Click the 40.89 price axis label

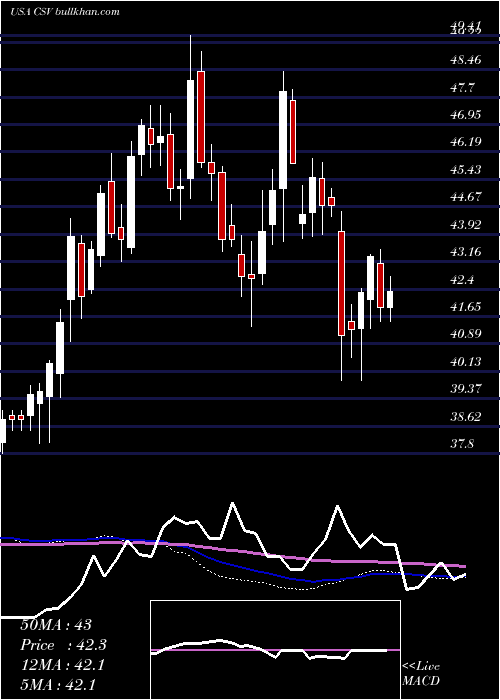466,334
